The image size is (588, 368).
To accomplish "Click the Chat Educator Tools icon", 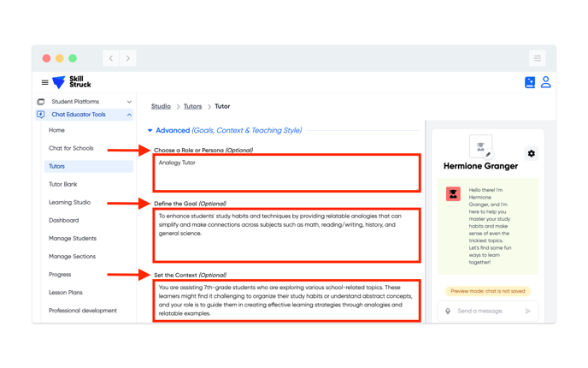I will point(41,115).
